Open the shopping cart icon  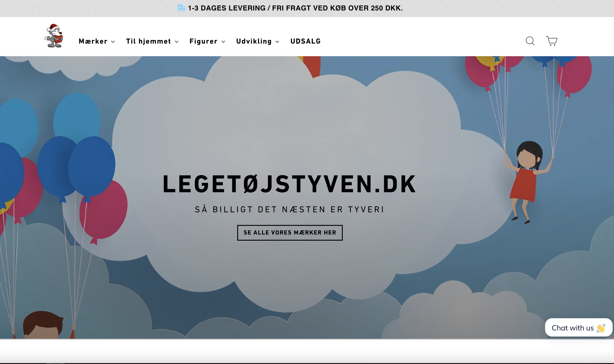[x=551, y=41]
